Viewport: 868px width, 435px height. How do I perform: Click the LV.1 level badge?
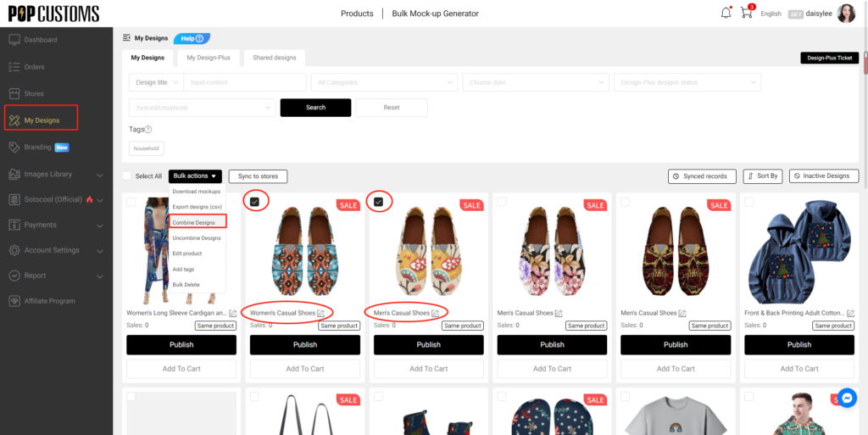pos(795,14)
